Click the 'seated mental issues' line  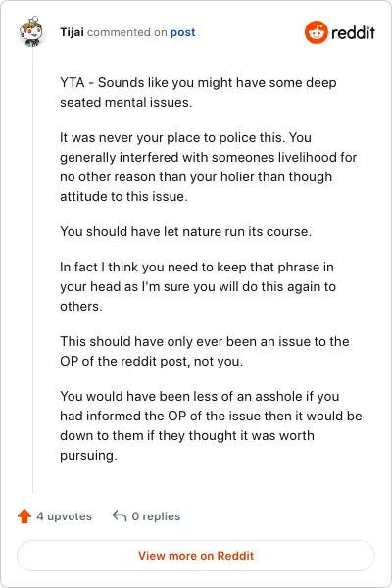126,102
